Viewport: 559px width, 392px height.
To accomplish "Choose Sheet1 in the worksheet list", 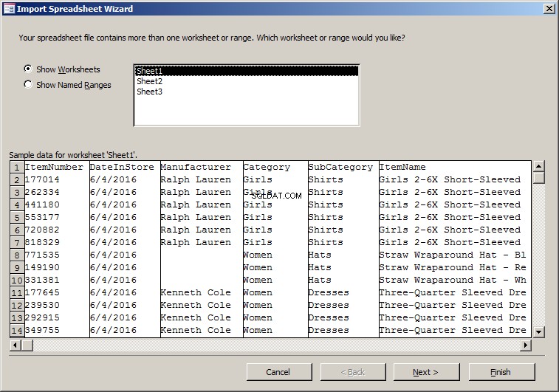I will coord(247,71).
